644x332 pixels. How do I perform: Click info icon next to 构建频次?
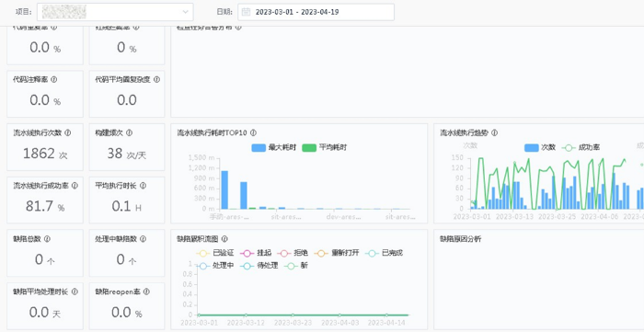click(130, 133)
